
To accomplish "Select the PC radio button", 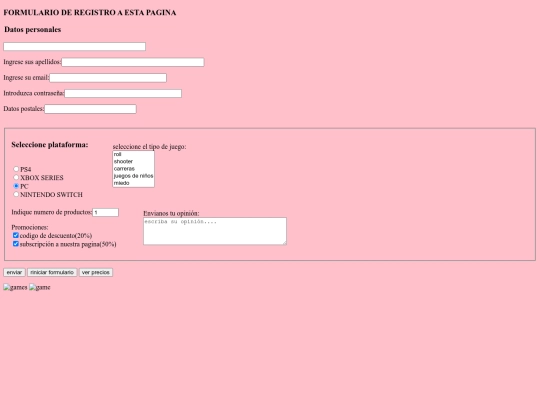I will click(x=16, y=186).
